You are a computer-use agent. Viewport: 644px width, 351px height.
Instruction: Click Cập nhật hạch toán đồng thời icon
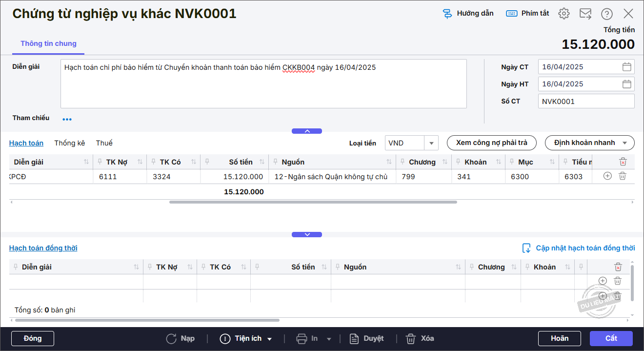pos(526,248)
